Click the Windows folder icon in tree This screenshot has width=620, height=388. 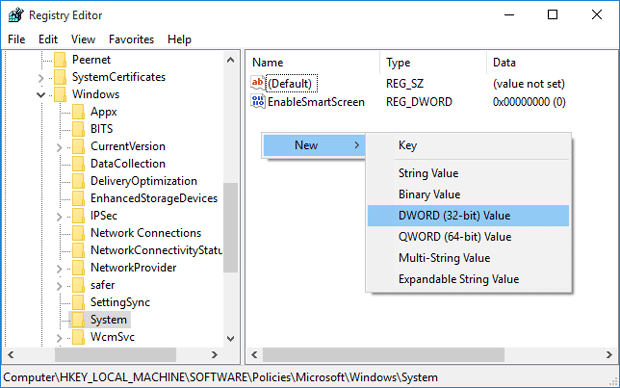(x=60, y=95)
